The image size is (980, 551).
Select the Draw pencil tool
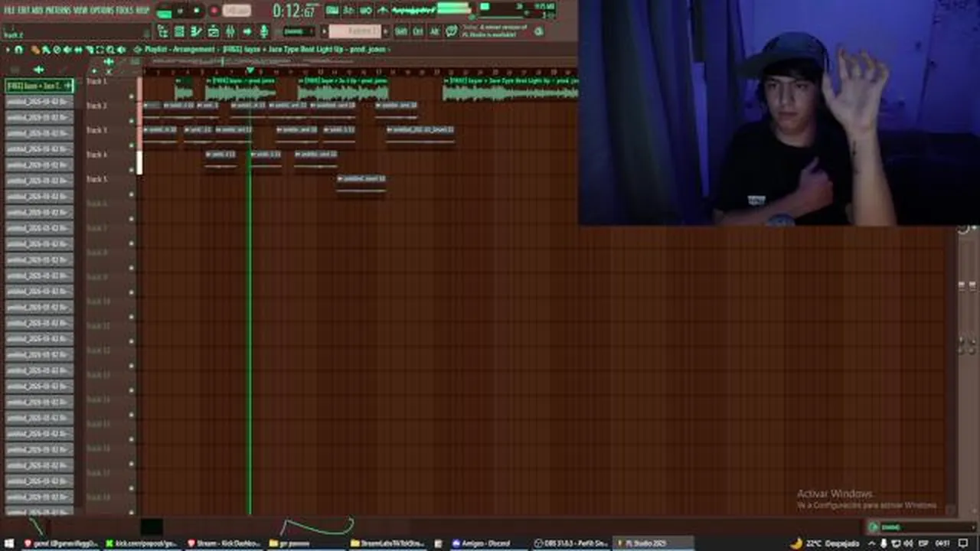(x=34, y=50)
